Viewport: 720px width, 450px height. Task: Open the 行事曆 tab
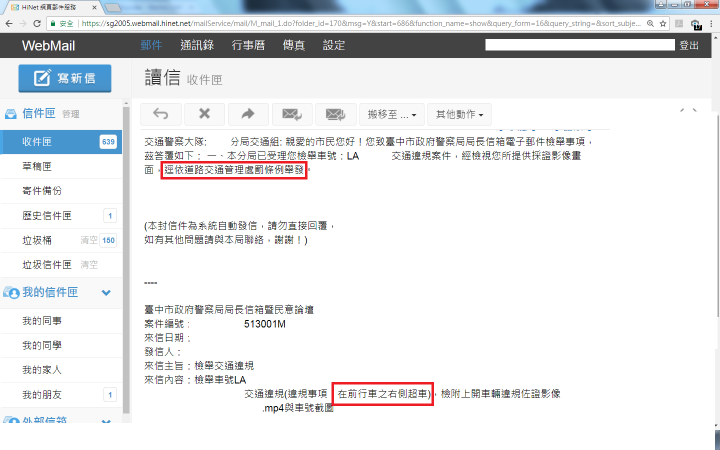248,45
